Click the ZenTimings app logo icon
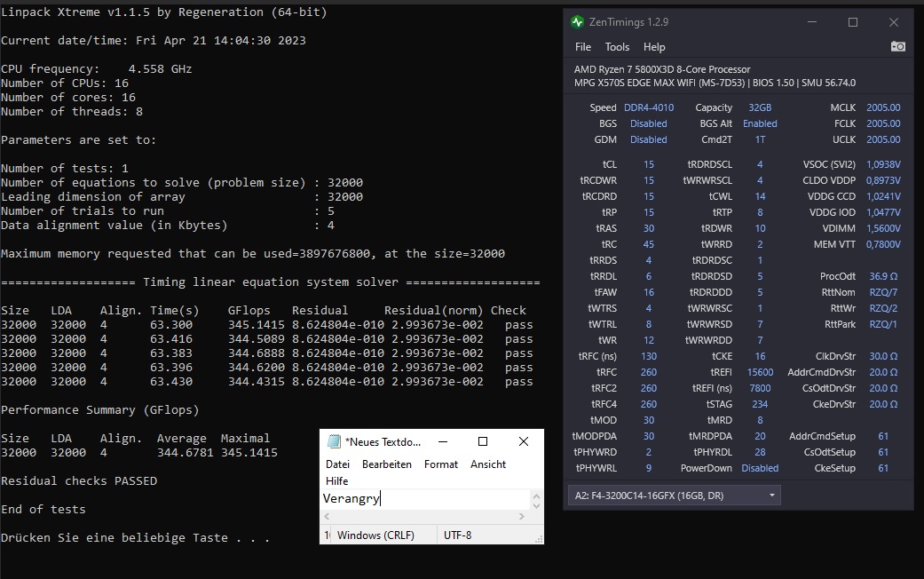The width and height of the screenshot is (924, 579). (577, 22)
